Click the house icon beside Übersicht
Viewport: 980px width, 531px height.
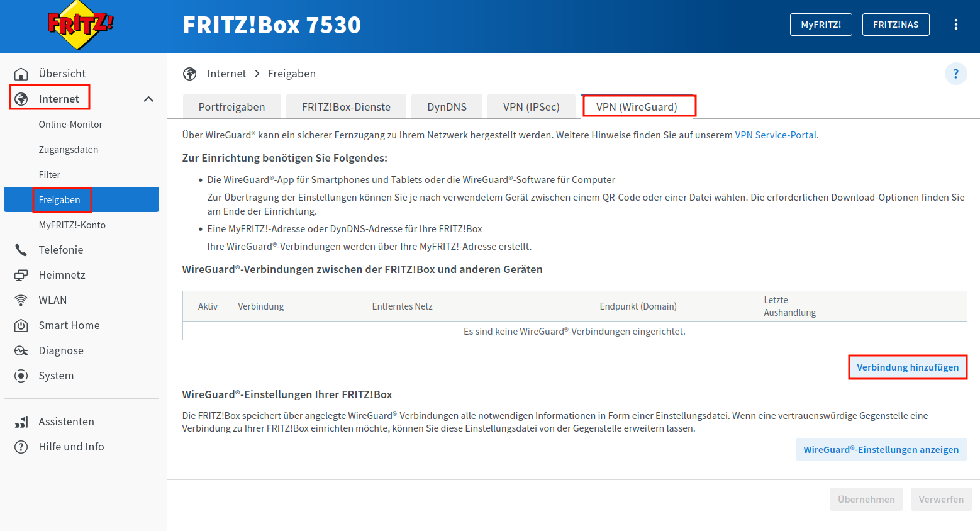click(21, 74)
